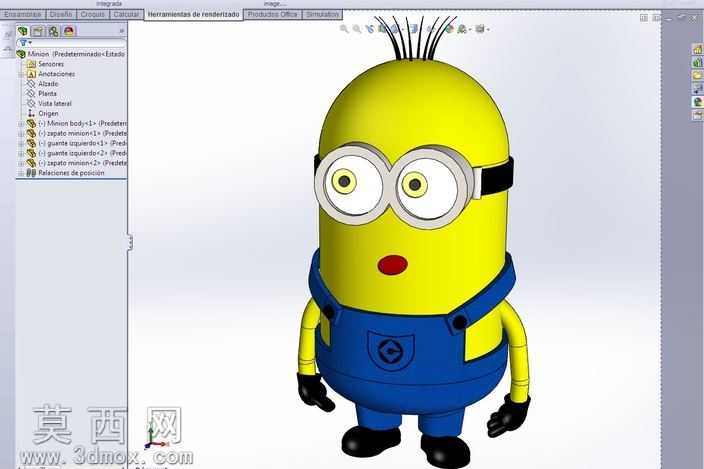Select guante izquierdo<2> component
The image size is (704, 469).
tap(83, 153)
